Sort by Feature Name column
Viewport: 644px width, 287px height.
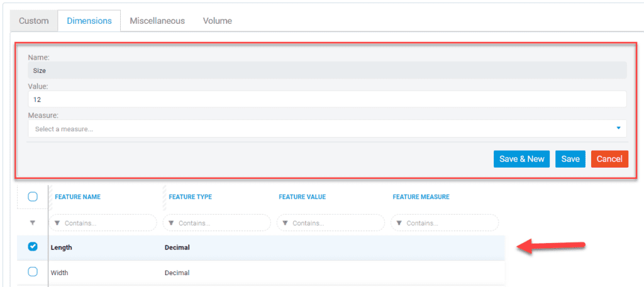click(77, 197)
